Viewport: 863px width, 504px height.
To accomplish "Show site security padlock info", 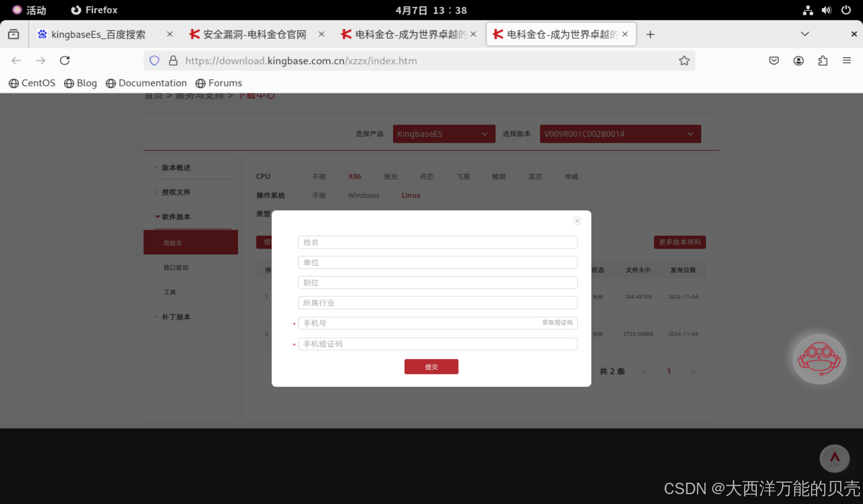I will [173, 61].
